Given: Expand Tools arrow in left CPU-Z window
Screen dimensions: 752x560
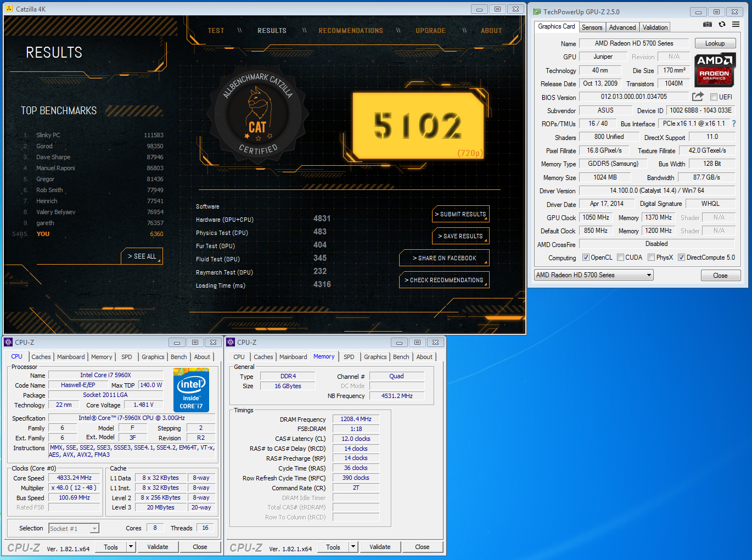Looking at the screenshot, I should pos(131,547).
